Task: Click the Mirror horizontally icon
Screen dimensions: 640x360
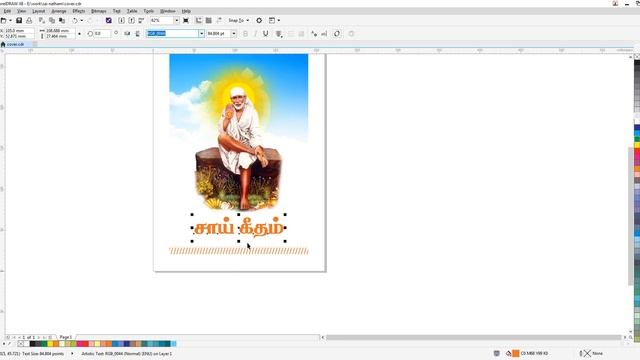Action: [x=127, y=34]
